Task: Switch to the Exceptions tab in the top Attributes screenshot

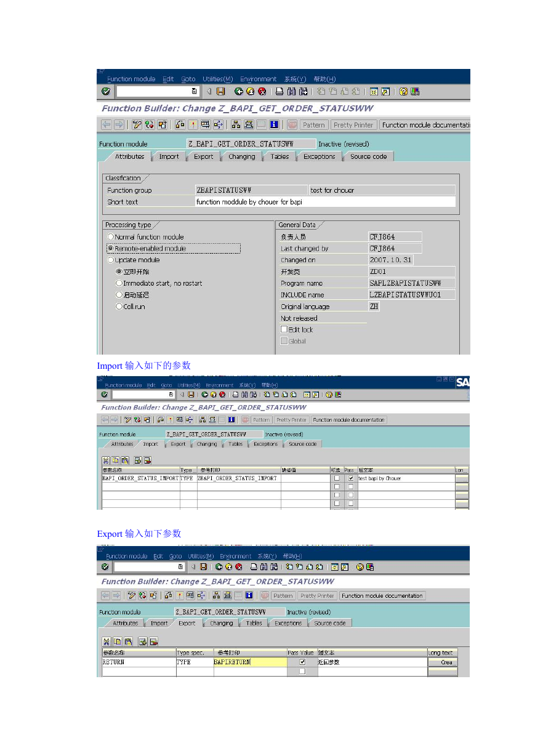Action: (320, 156)
